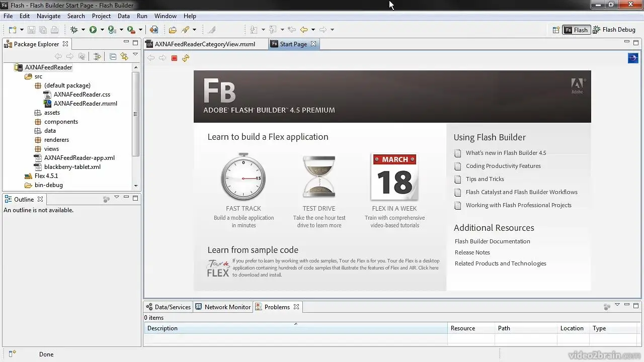The image size is (644, 362).
Task: Open the External Tools dropdown arrow
Action: (140, 30)
